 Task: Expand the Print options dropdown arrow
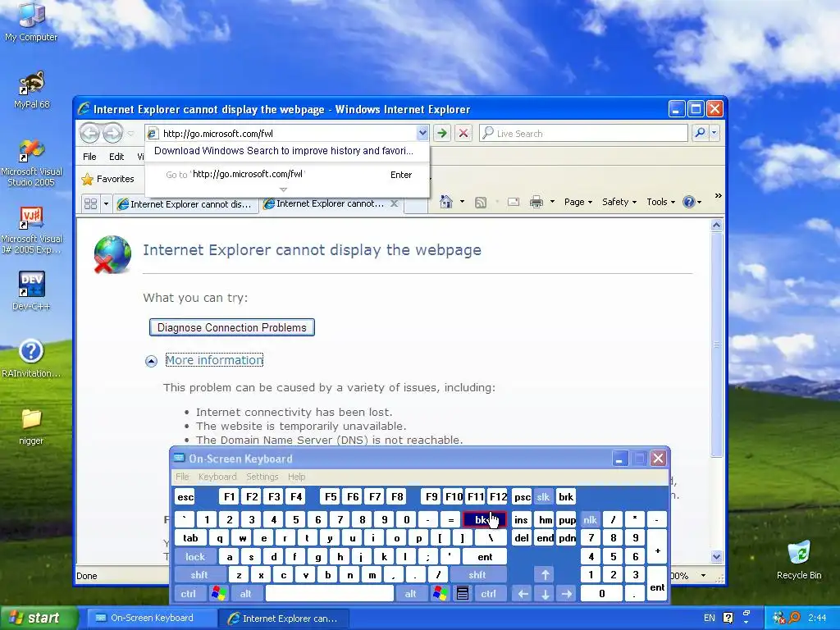click(x=552, y=202)
